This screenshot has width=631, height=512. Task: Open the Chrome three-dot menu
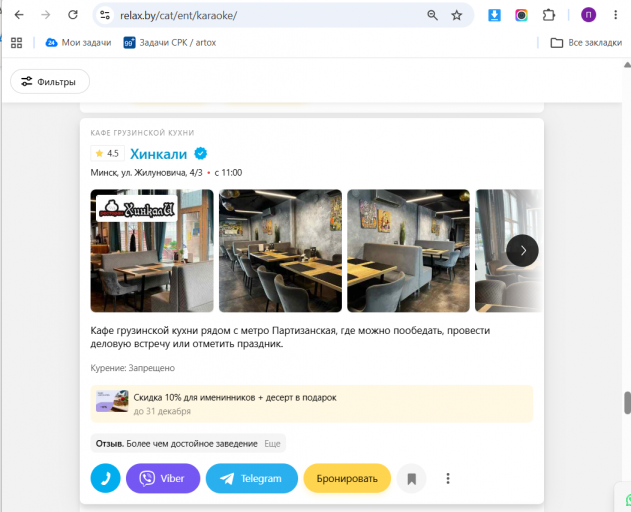(615, 15)
